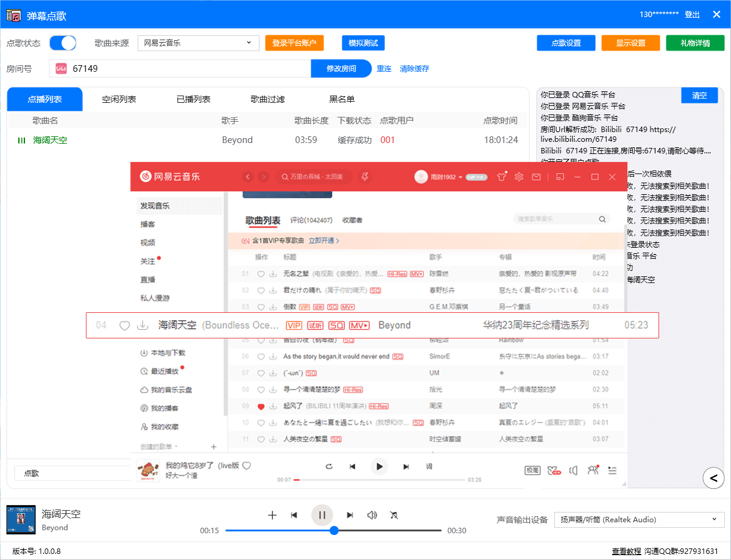The image size is (731, 560).
Task: Like 我的鸡它8岁了 with heart in player
Action: [x=247, y=466]
